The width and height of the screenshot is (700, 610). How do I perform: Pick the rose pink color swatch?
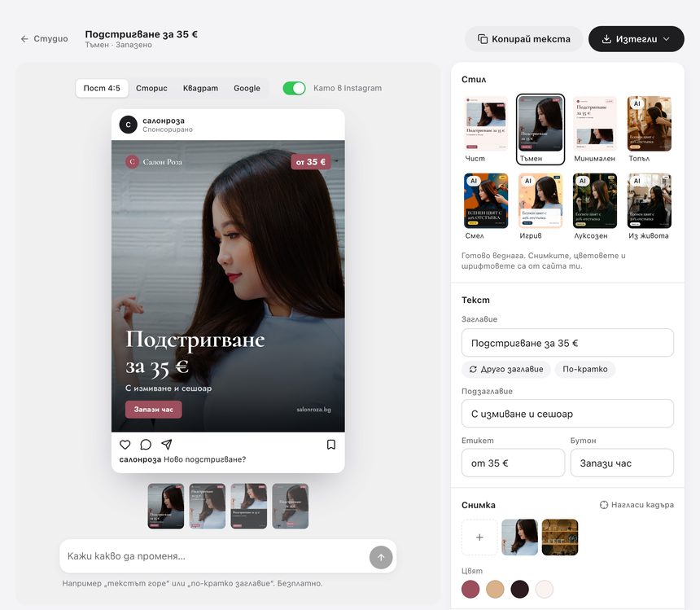470,589
